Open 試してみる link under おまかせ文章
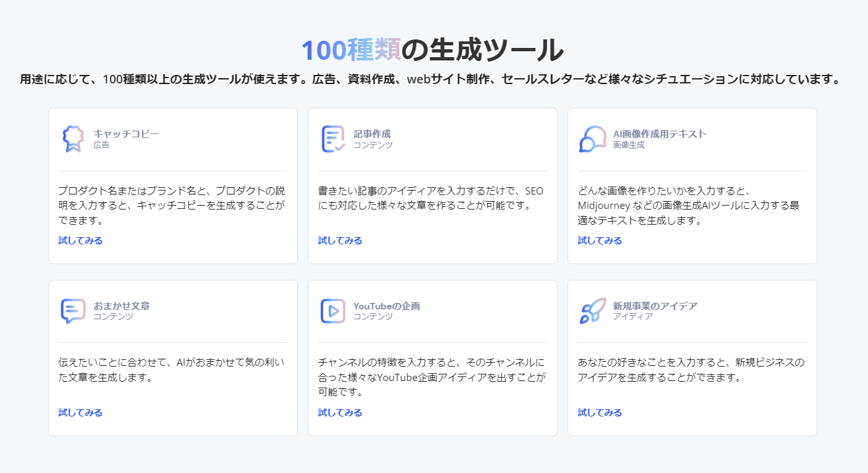Image resolution: width=868 pixels, height=473 pixels. 80,413
